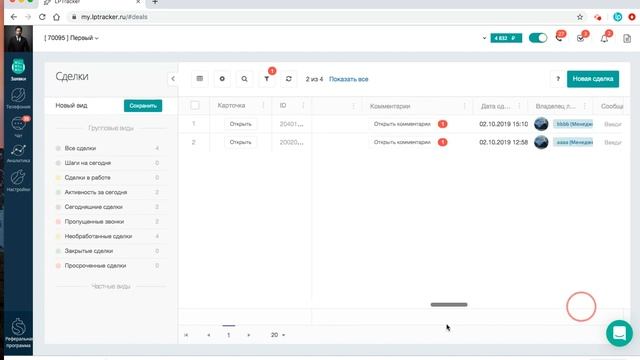Open the document icon in header
640x360 pixels.
627,39
